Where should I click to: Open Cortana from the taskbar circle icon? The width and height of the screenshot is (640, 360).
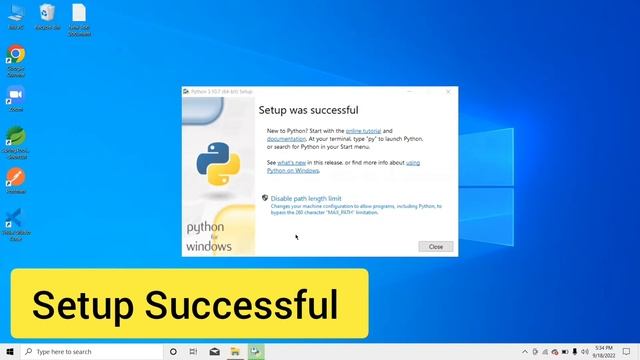pos(173,351)
